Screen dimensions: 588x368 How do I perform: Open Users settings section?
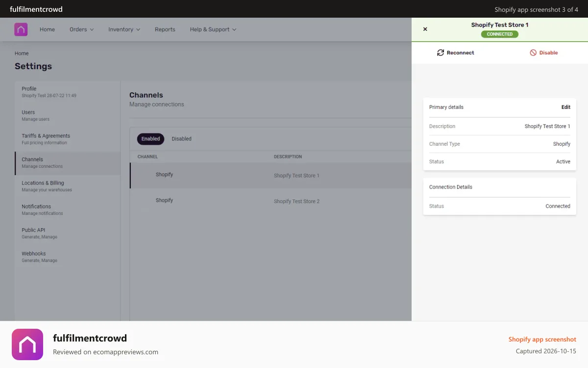[68, 115]
